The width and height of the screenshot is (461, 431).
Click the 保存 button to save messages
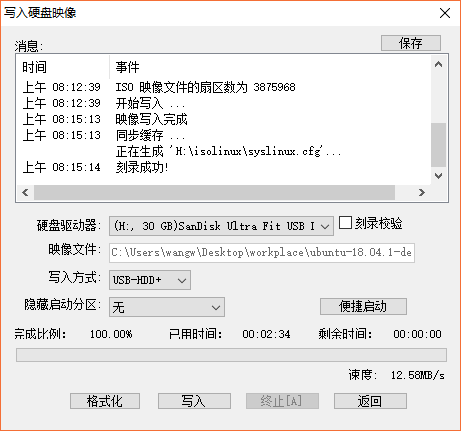[411, 43]
